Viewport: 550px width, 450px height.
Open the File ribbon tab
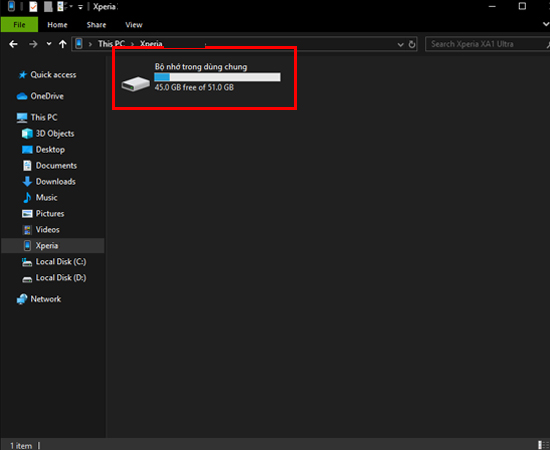(x=19, y=25)
